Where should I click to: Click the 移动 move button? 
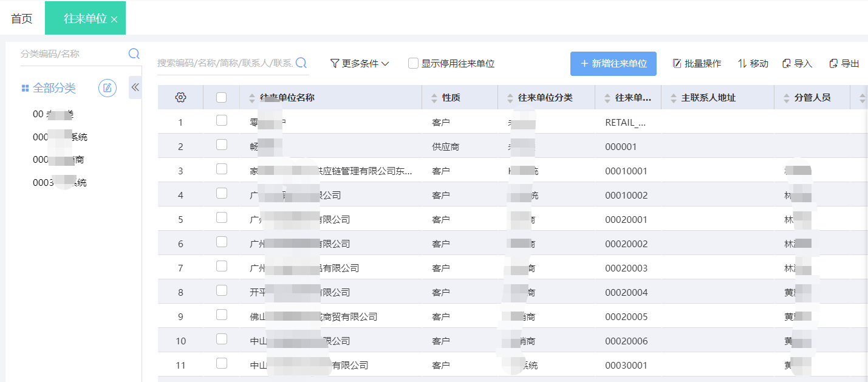coord(753,64)
